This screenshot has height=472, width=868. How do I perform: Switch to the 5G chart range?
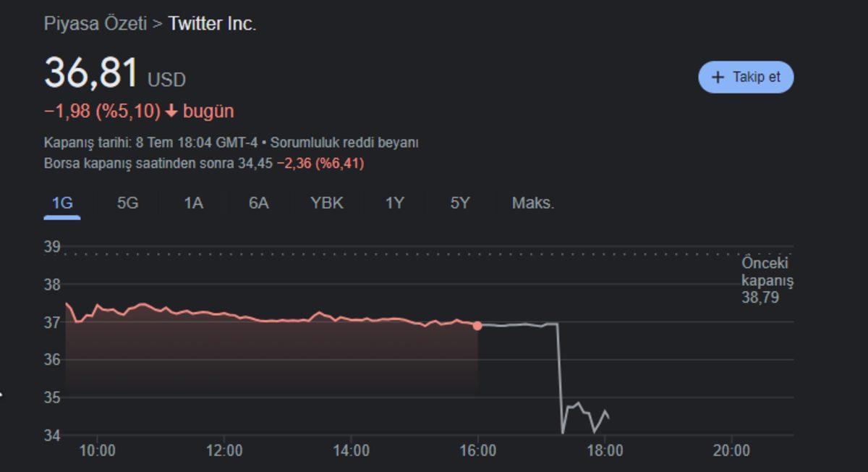coord(127,203)
